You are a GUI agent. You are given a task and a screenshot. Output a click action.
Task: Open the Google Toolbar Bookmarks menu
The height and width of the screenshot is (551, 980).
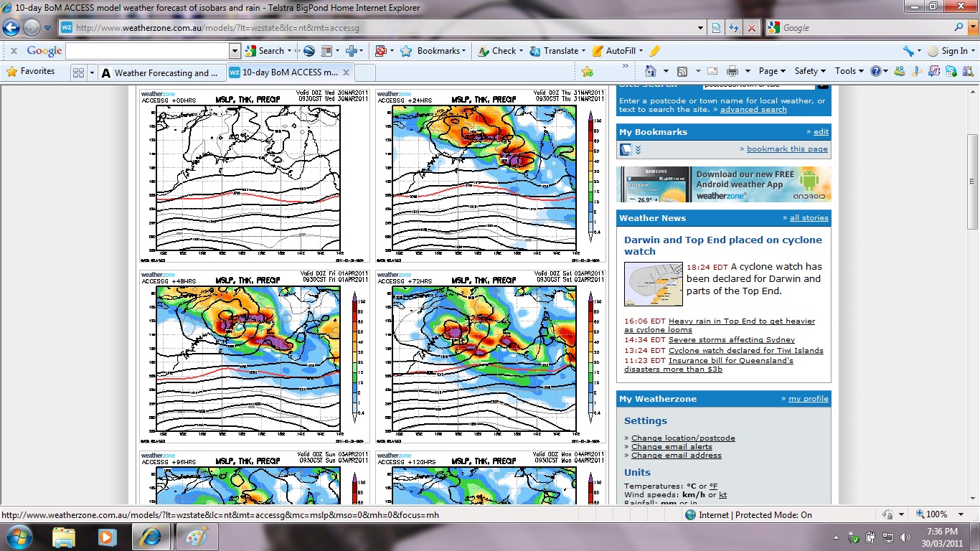pos(433,51)
